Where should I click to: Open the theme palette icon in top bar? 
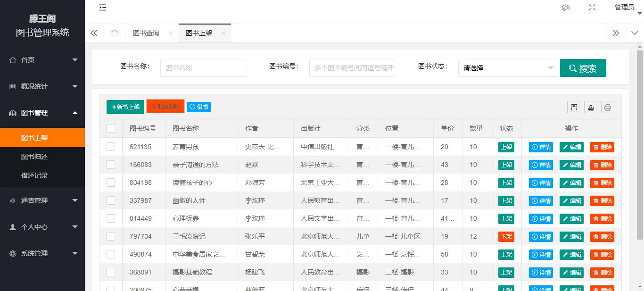click(x=565, y=8)
